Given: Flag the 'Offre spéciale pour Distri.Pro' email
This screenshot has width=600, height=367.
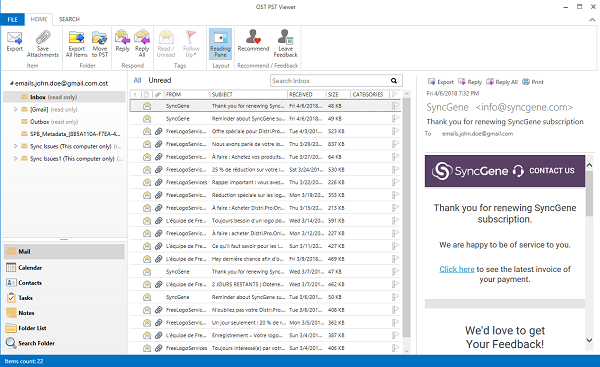Looking at the screenshot, I should [x=395, y=131].
